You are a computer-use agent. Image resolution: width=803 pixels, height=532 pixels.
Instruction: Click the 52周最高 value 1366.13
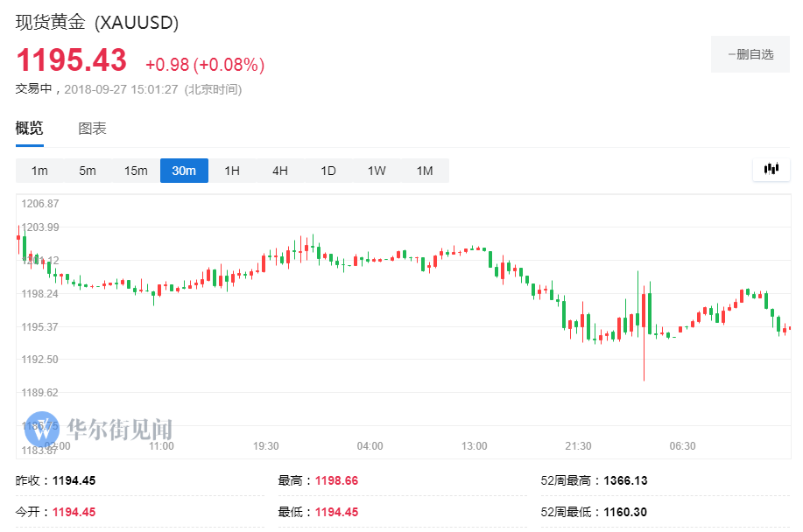click(x=625, y=480)
